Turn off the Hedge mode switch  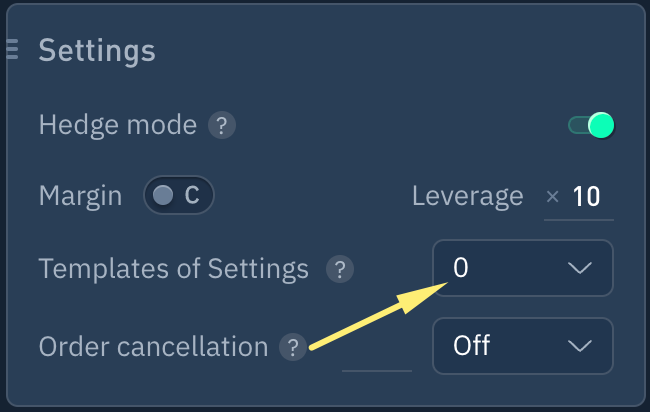[590, 125]
